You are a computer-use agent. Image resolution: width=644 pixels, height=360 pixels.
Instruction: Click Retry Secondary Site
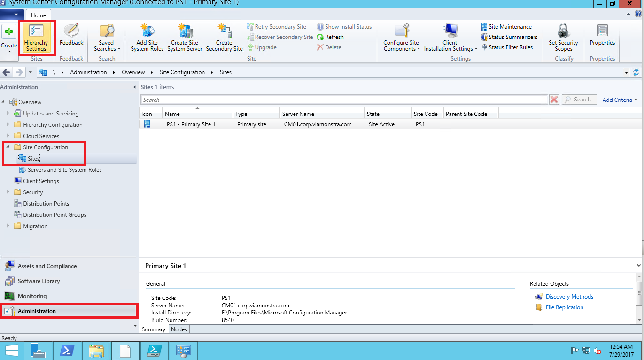click(x=276, y=27)
